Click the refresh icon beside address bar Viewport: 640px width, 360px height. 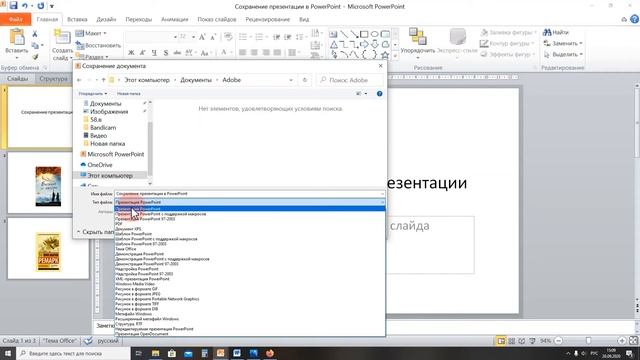304,80
